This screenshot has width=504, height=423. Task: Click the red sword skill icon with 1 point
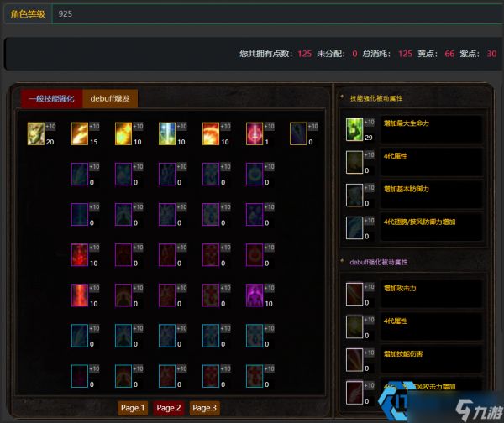point(255,133)
